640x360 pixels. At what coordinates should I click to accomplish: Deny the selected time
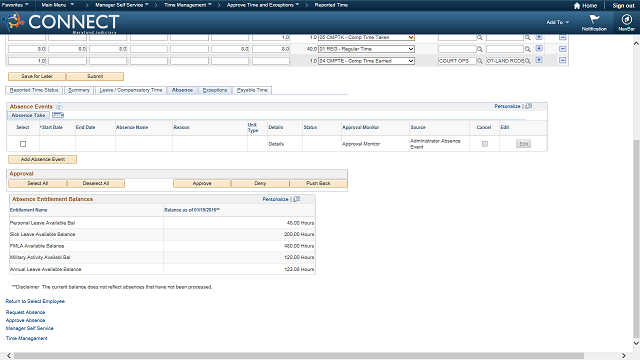[260, 183]
